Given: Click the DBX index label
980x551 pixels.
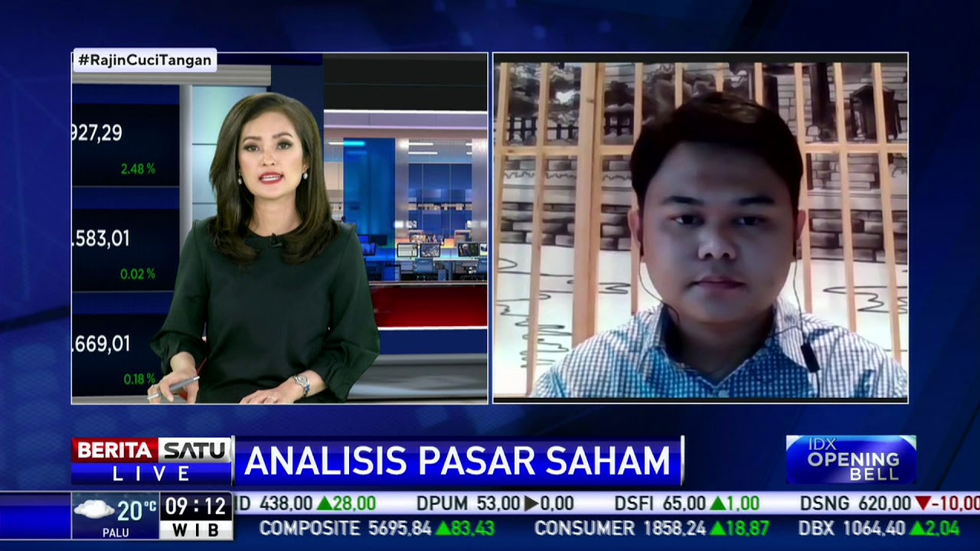Looking at the screenshot, I should pyautogui.click(x=816, y=528).
